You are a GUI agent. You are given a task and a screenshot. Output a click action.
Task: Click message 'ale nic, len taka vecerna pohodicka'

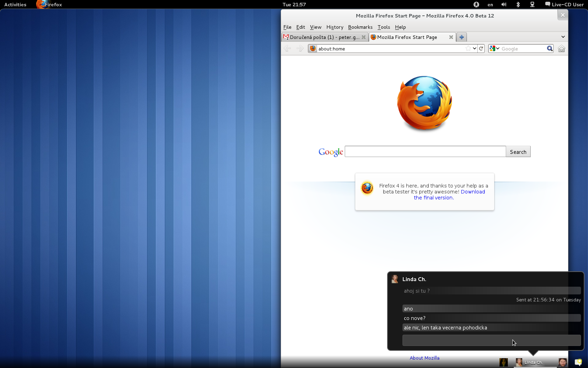pos(491,328)
